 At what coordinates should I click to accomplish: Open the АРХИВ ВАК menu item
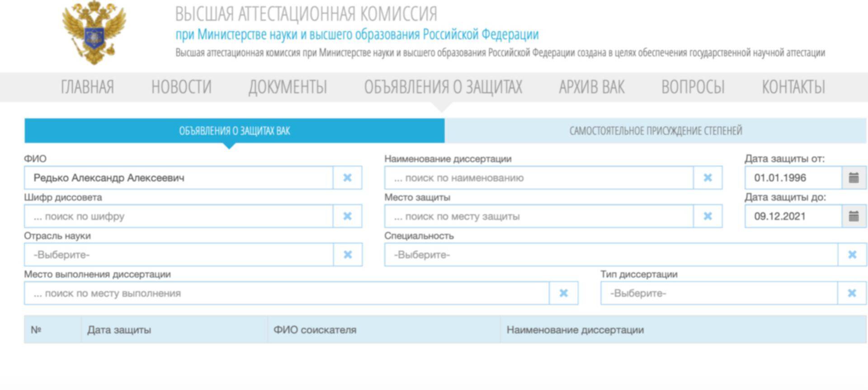coord(592,87)
